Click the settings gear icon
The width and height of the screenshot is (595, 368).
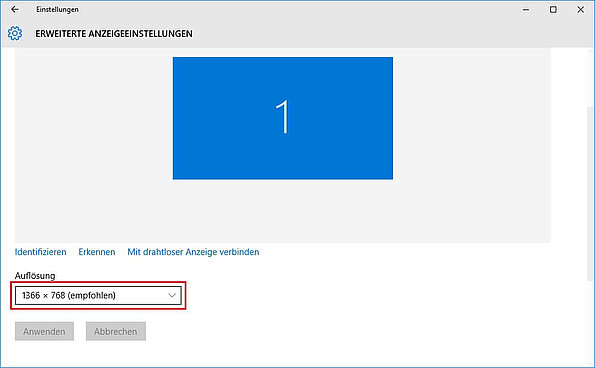[15, 33]
